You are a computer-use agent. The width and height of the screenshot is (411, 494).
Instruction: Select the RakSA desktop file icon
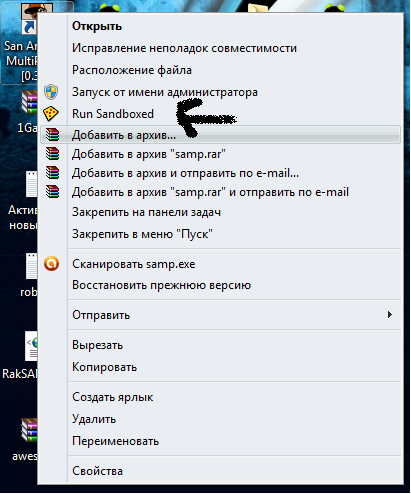(x=21, y=356)
